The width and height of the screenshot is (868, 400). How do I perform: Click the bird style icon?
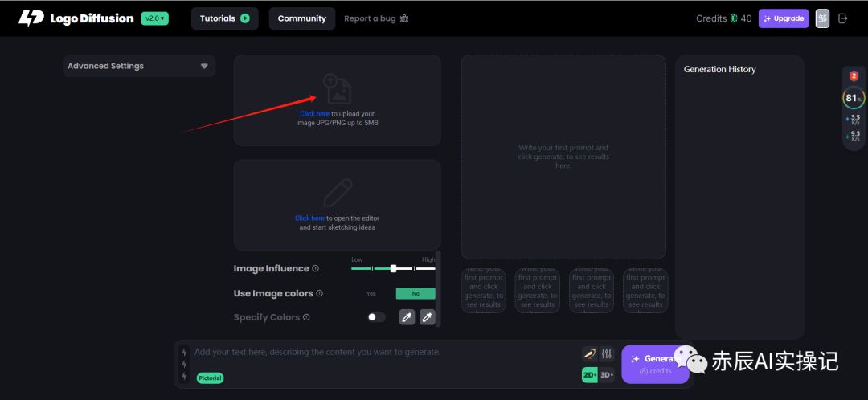click(x=589, y=353)
